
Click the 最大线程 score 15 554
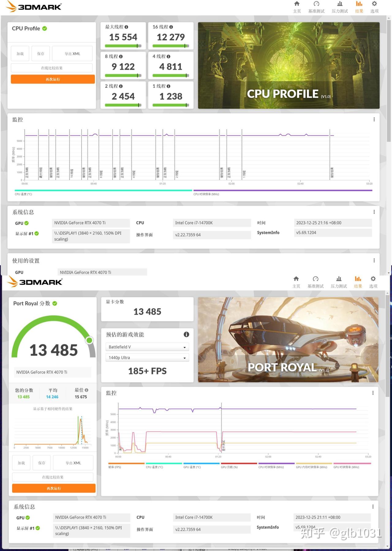tap(123, 37)
